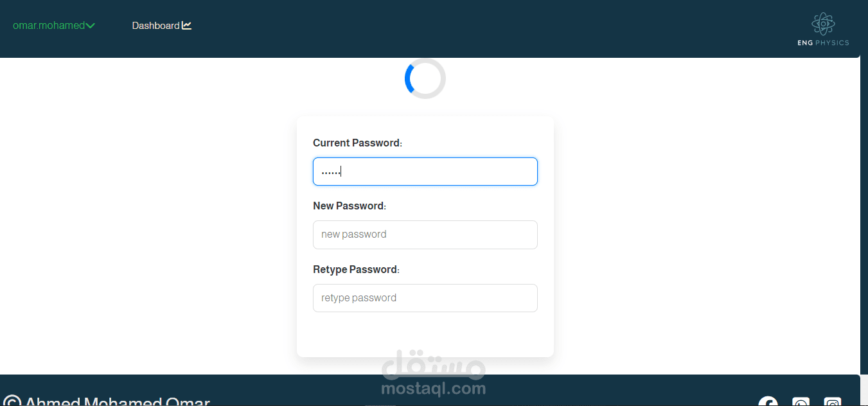Click the blue loading spinner
This screenshot has height=406, width=868.
tap(425, 78)
